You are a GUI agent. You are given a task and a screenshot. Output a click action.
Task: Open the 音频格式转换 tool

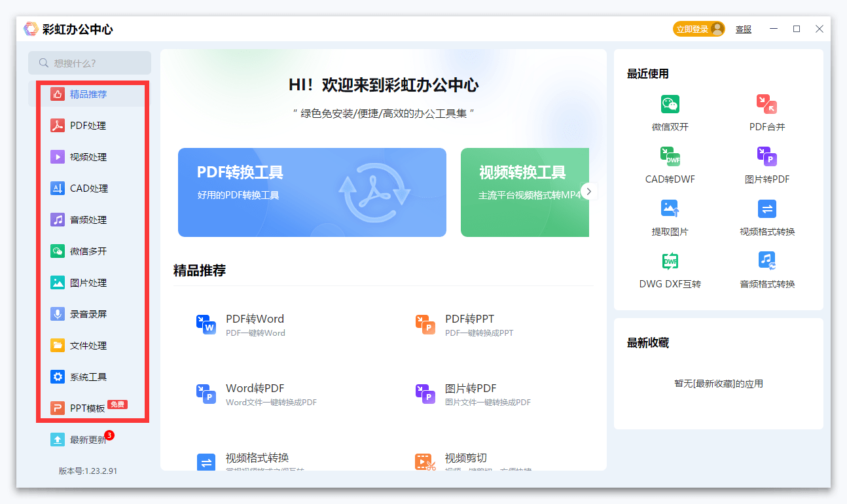pyautogui.click(x=766, y=270)
